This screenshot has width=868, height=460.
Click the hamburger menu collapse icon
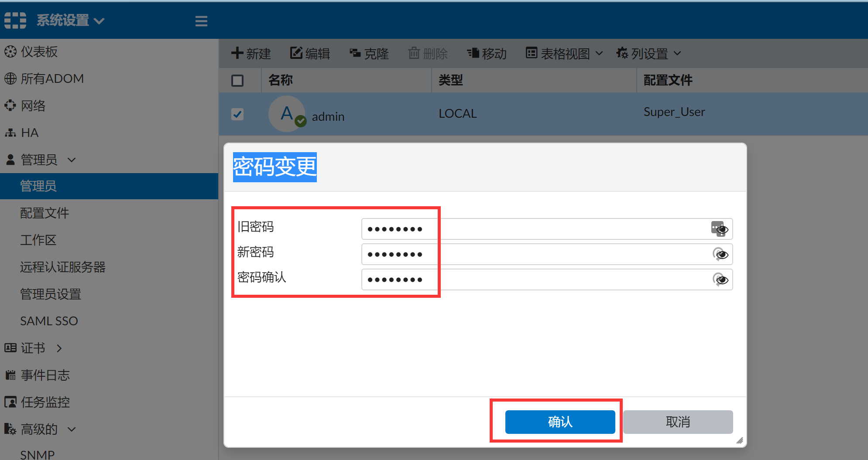click(201, 21)
